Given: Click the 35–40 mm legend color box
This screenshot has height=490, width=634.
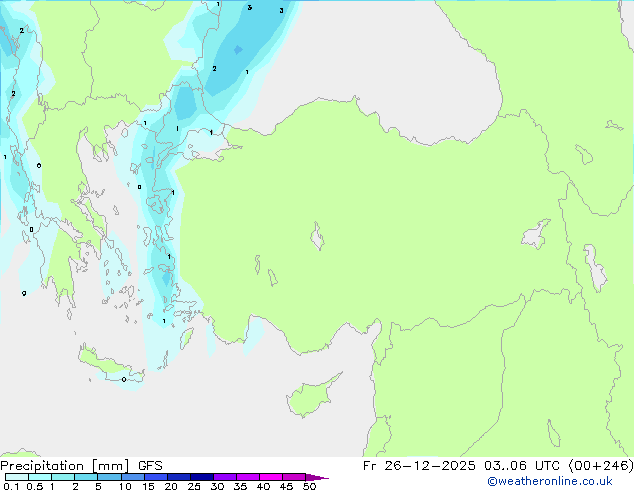Looking at the screenshot, I should point(248,477).
